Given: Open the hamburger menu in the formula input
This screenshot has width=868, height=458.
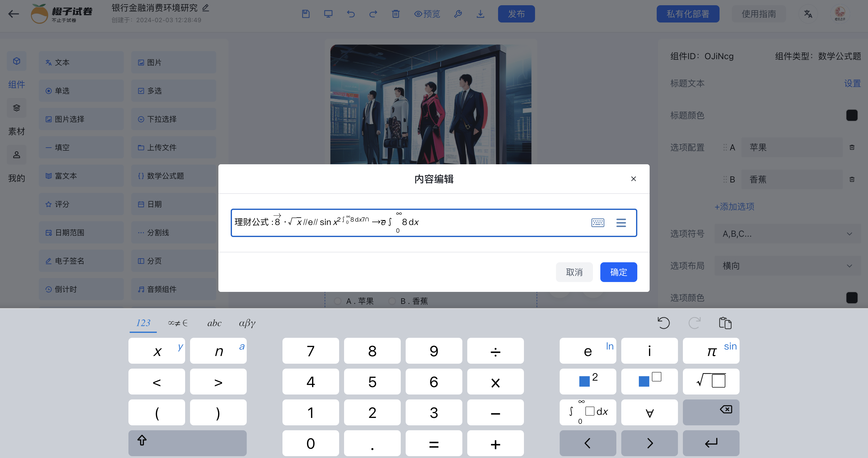Looking at the screenshot, I should (x=621, y=223).
